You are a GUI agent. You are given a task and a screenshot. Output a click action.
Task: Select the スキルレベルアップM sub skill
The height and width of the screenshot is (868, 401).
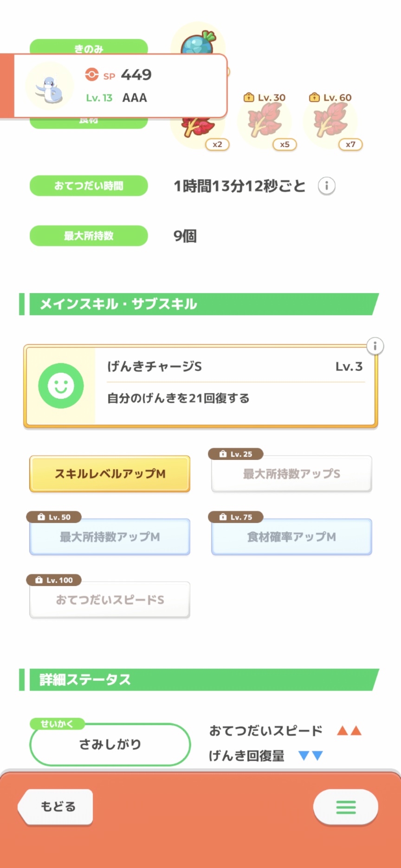coord(110,474)
